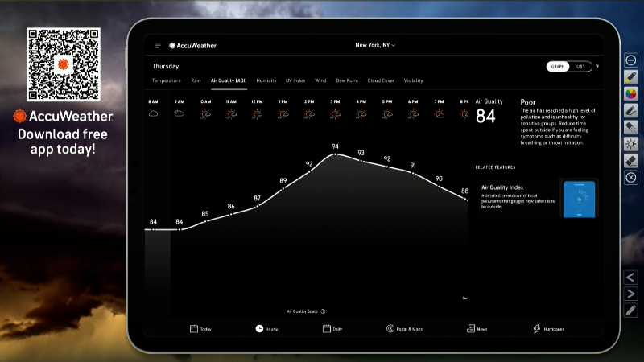Select the Humidity tab

coord(266,80)
